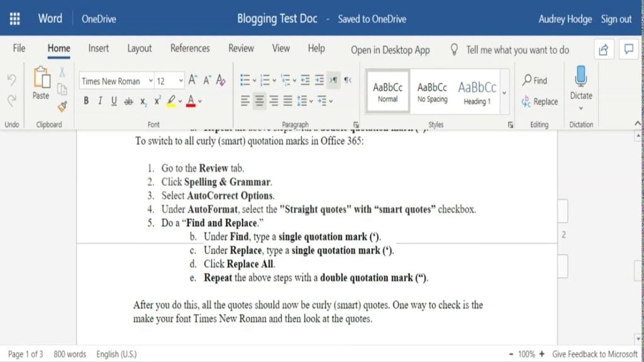Image resolution: width=644 pixels, height=362 pixels.
Task: Open paragraph settings dialog launcher
Action: pyautogui.click(x=356, y=125)
